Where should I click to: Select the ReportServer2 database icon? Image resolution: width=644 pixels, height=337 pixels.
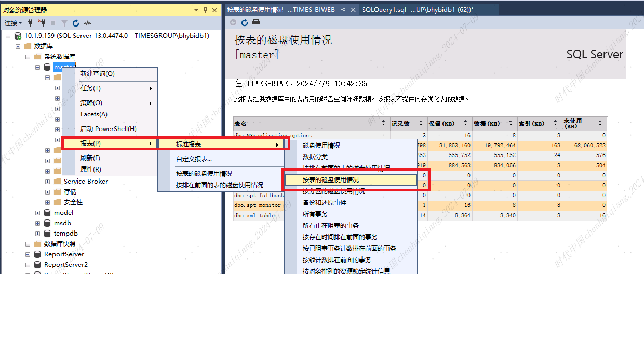(x=37, y=265)
